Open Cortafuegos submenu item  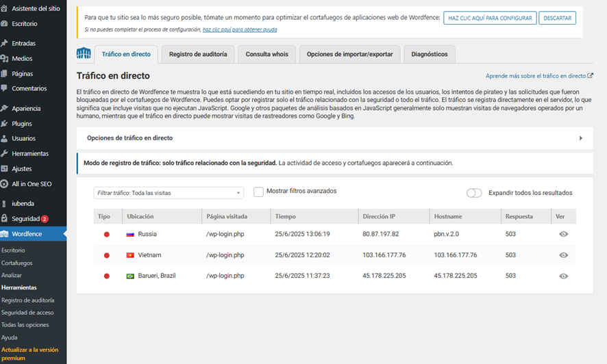pos(17,263)
